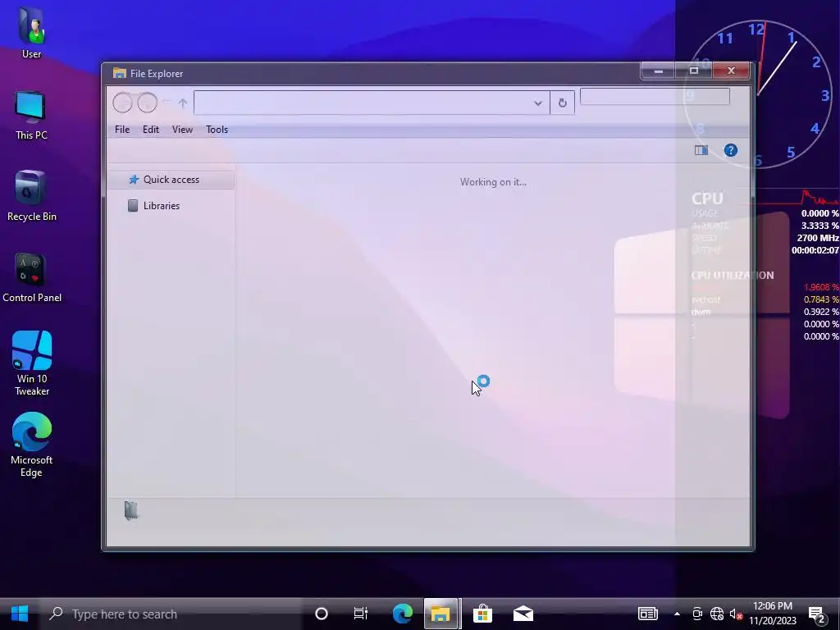Select the Control Panel desktop icon
Viewport: 840px width, 630px height.
pyautogui.click(x=32, y=277)
